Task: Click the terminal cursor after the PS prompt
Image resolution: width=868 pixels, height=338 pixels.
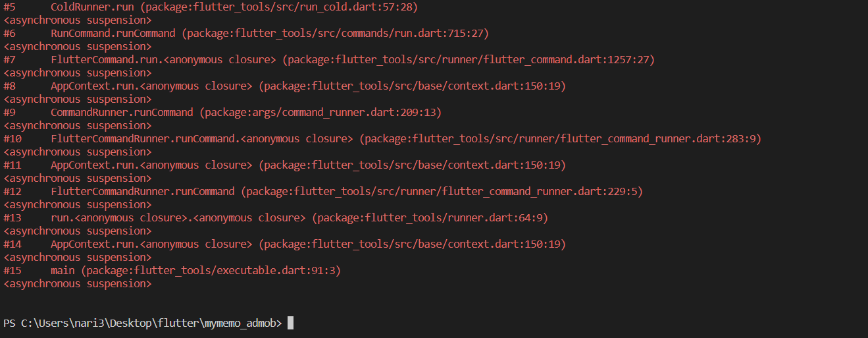Action: pyautogui.click(x=290, y=323)
